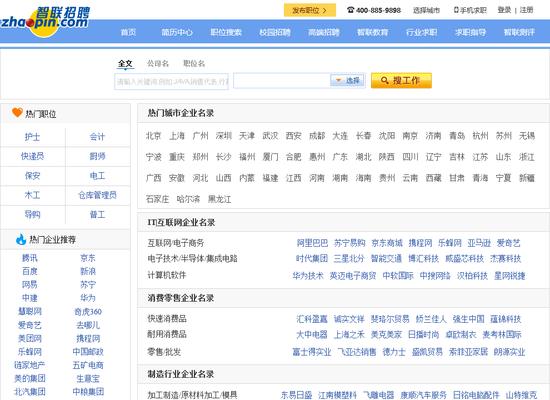Choose 重庆 in hot cities list

coord(177,157)
